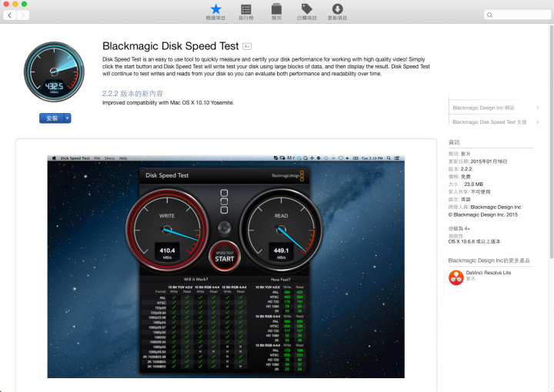Click the Blackmagicdesign logo in screenshot
The width and height of the screenshot is (554, 392).
[288, 175]
